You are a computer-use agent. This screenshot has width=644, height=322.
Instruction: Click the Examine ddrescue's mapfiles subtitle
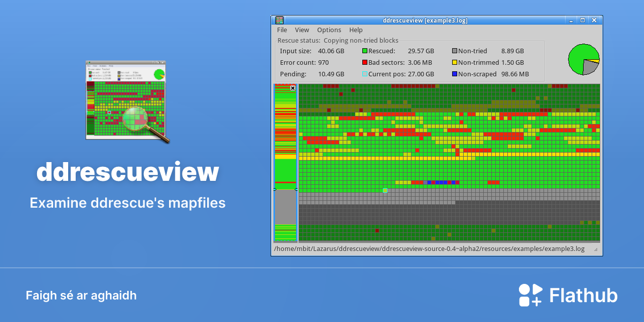[128, 203]
